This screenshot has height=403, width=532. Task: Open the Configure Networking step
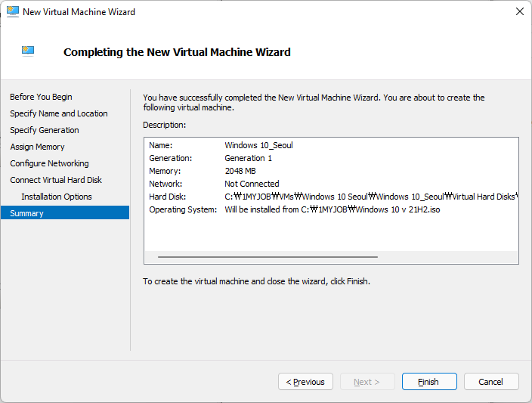click(49, 163)
